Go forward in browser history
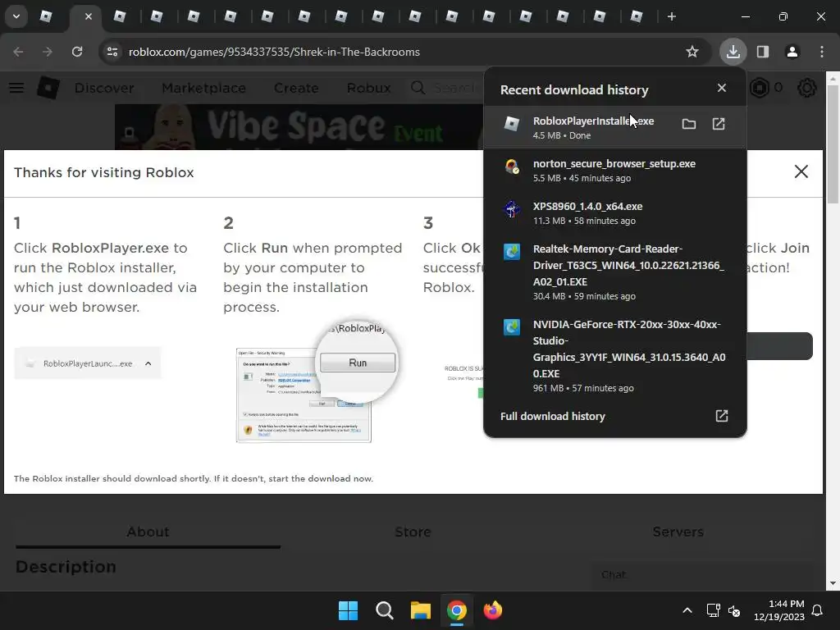840x630 pixels. [x=48, y=52]
